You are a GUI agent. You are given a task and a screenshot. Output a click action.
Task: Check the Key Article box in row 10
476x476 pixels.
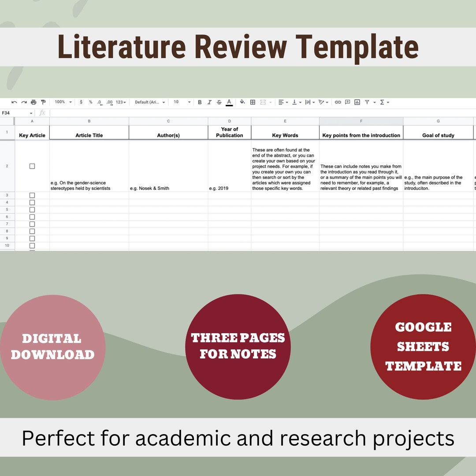(x=32, y=245)
